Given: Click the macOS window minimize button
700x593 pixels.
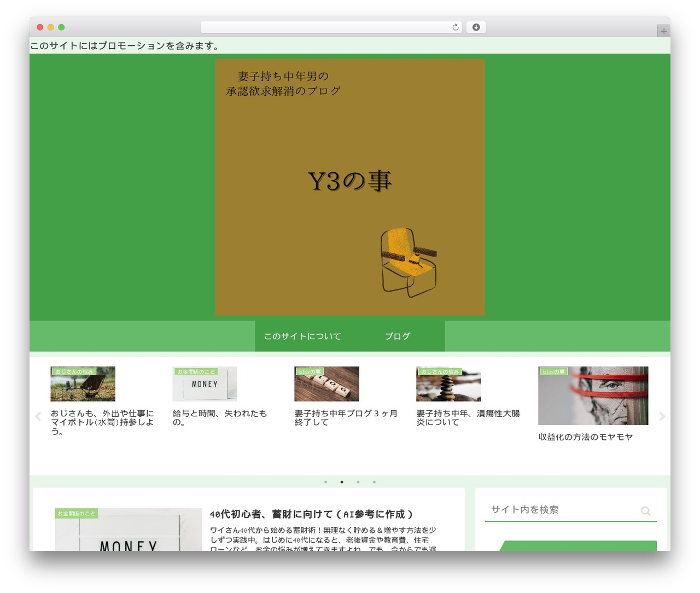Looking at the screenshot, I should (x=50, y=27).
